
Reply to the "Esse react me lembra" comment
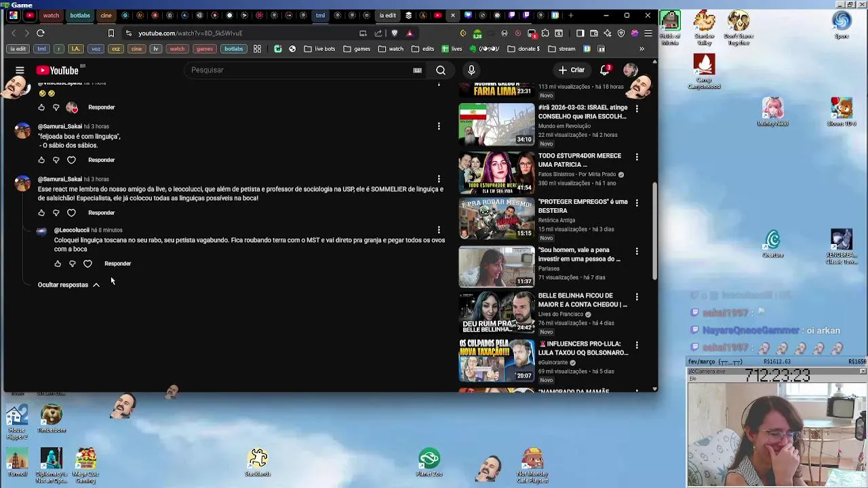[x=102, y=213]
